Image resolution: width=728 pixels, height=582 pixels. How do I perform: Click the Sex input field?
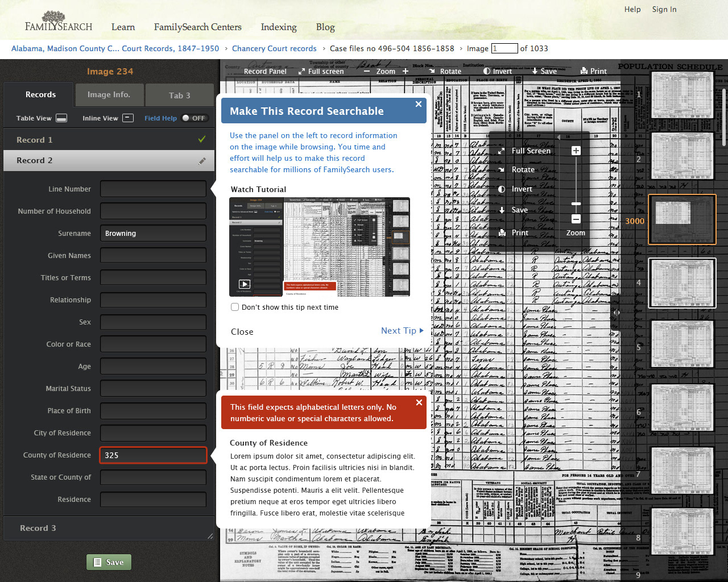(153, 322)
